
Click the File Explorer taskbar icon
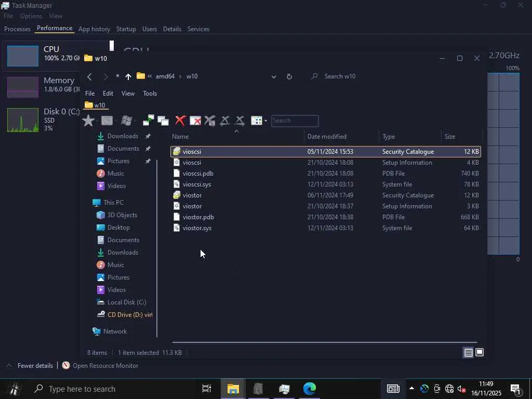pyautogui.click(x=233, y=389)
